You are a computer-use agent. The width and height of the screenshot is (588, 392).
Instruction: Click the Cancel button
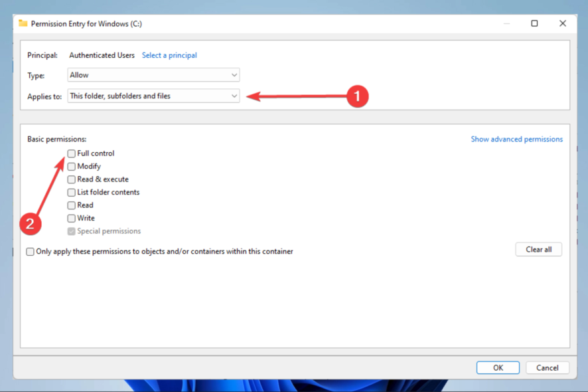(547, 367)
